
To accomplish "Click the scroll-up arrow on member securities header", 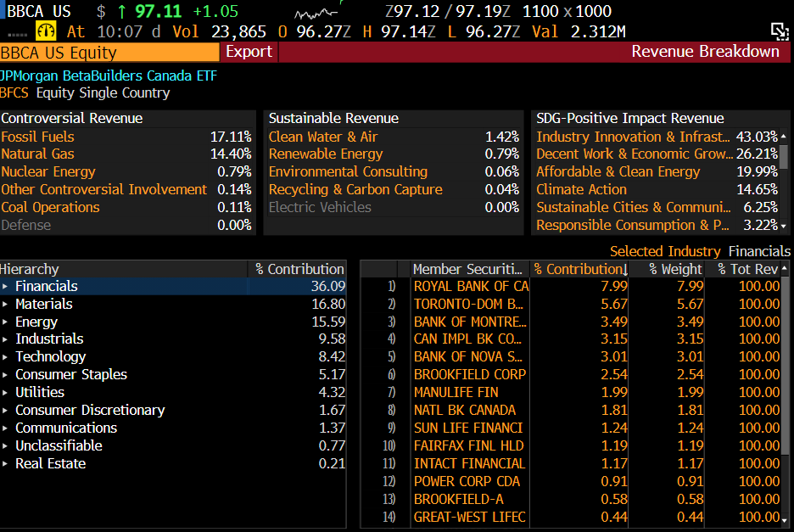I will click(785, 268).
